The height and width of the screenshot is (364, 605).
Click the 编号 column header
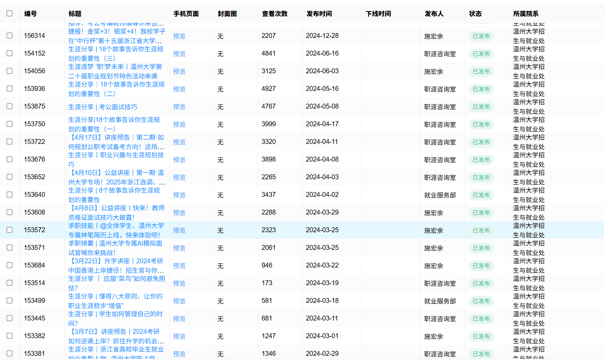pyautogui.click(x=30, y=14)
